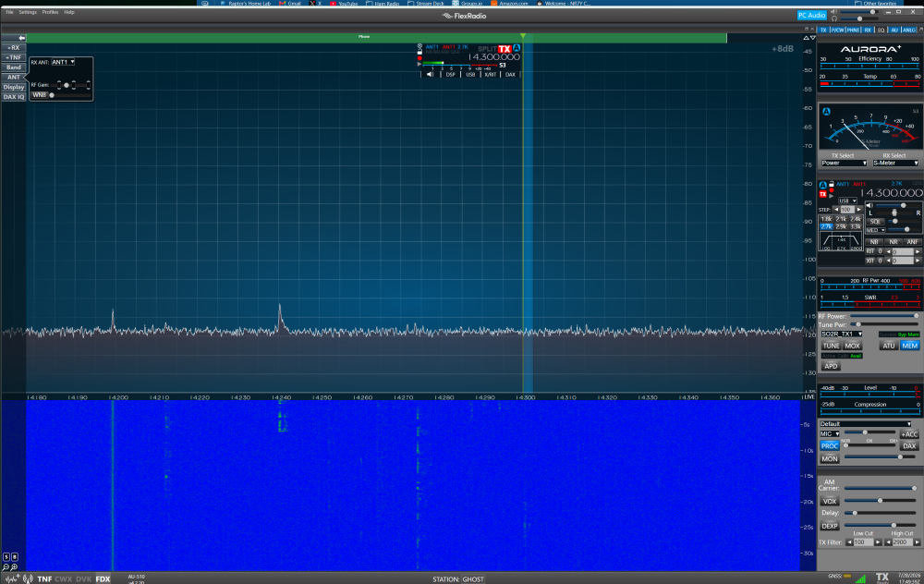Open the USB mode dropdown in slice panel
The height and width of the screenshot is (584, 924).
[x=847, y=201]
